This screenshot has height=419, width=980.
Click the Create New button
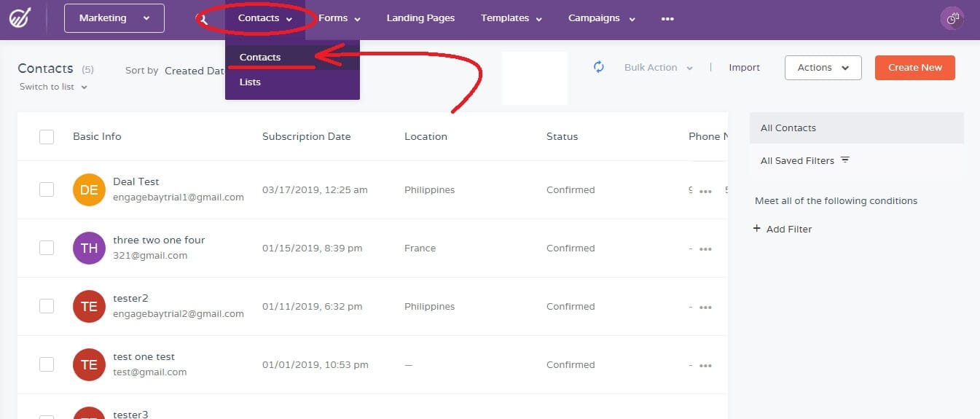915,67
